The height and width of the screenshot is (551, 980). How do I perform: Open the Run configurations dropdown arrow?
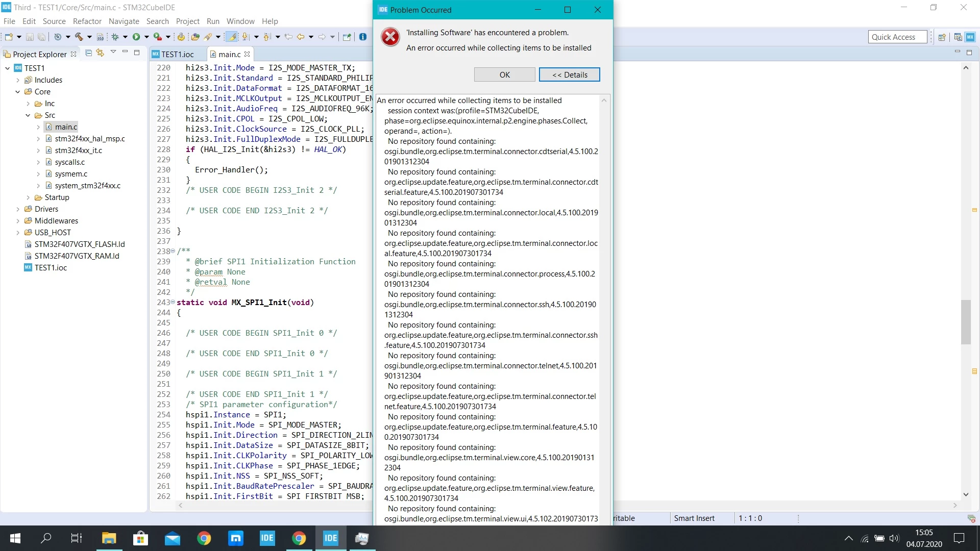click(146, 37)
